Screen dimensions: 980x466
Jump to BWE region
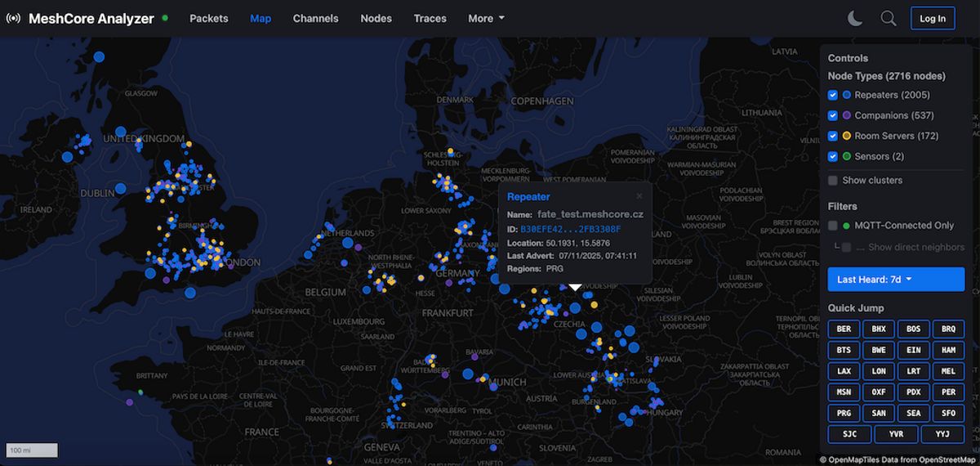coord(879,351)
